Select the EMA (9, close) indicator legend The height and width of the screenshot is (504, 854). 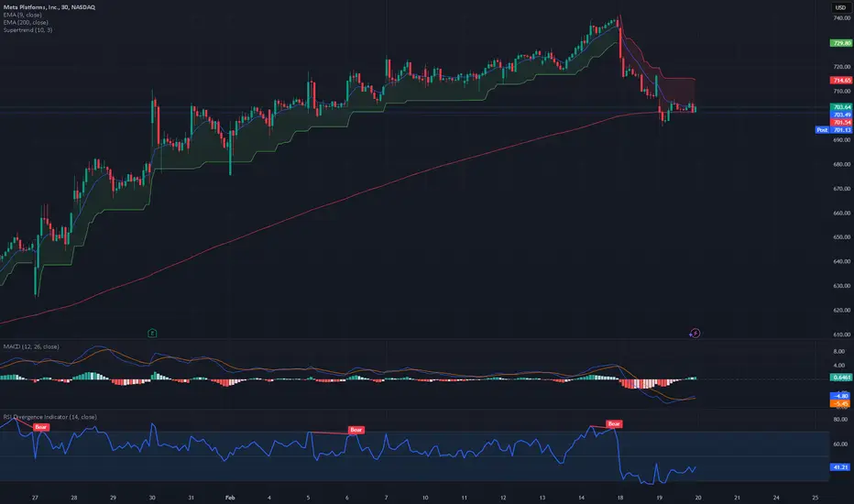tap(22, 15)
